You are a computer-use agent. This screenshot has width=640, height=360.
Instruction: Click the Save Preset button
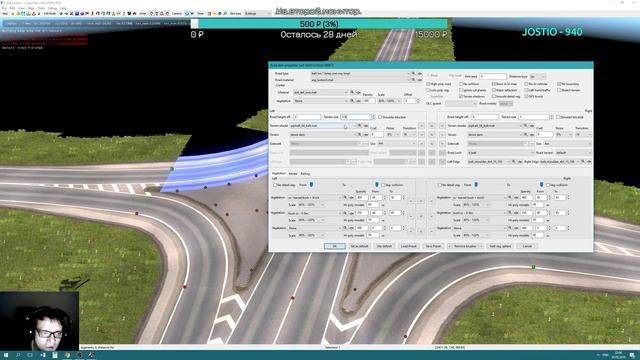[x=433, y=246]
